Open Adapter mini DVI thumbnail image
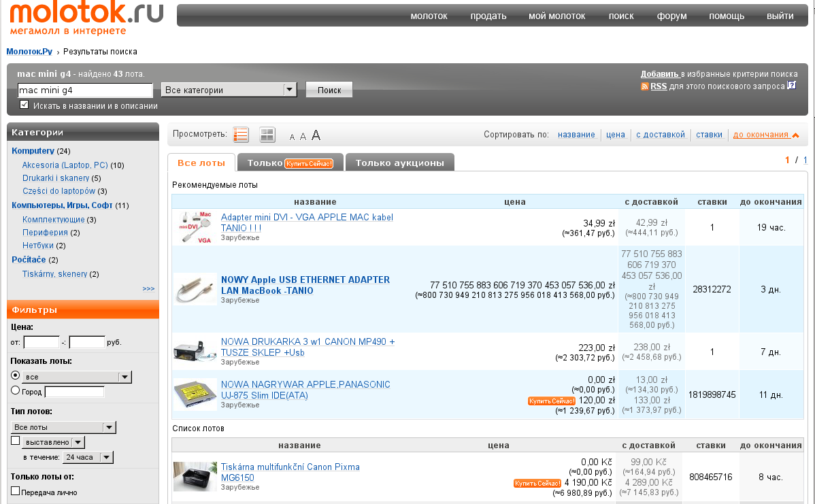 195,227
